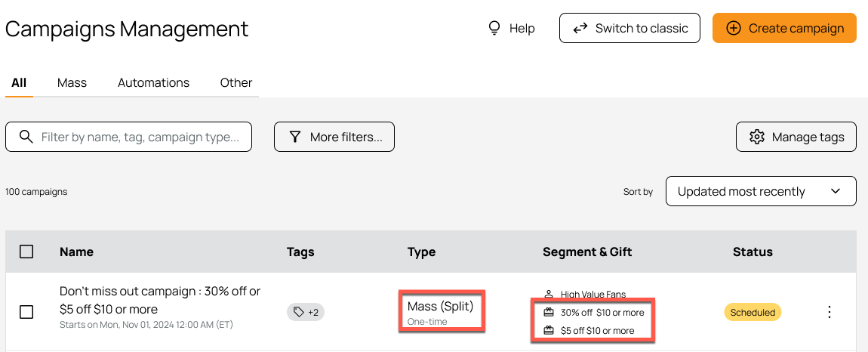Click the person icon next to High Value Fans
Viewport: 868px width, 352px height.
coord(549,295)
